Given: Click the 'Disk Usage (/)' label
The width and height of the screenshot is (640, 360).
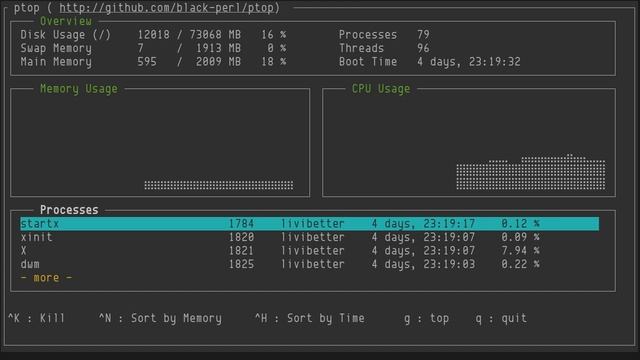Looking at the screenshot, I should pos(65,35).
